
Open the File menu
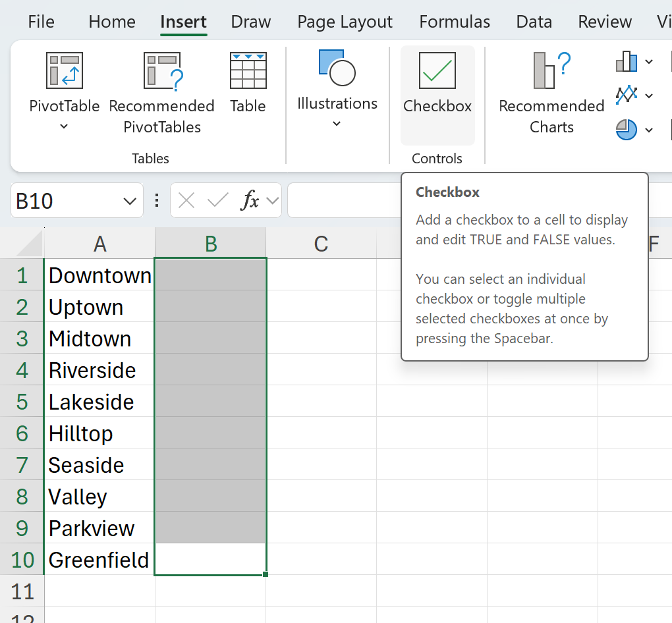click(x=41, y=22)
